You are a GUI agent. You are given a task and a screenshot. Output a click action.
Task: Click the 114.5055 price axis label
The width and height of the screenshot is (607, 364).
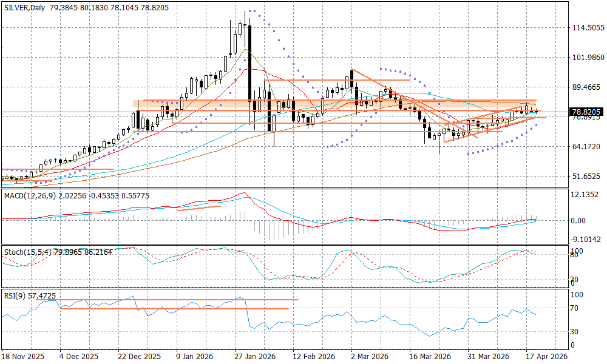point(586,28)
